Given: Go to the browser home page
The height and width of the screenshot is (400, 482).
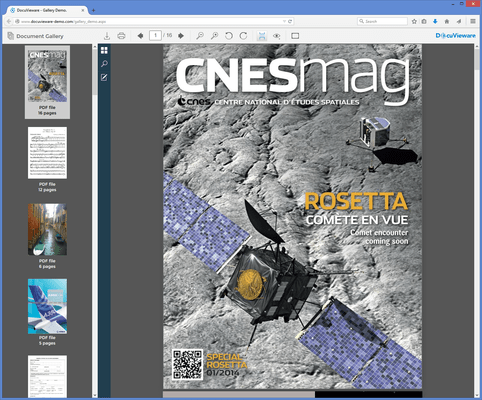Looking at the screenshot, I should pos(447,21).
